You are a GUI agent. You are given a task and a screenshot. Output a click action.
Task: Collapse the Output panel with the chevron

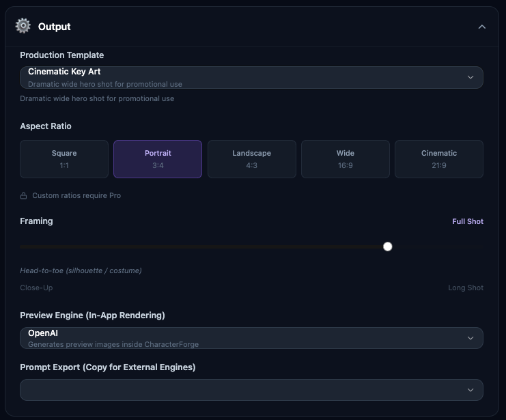tap(482, 27)
